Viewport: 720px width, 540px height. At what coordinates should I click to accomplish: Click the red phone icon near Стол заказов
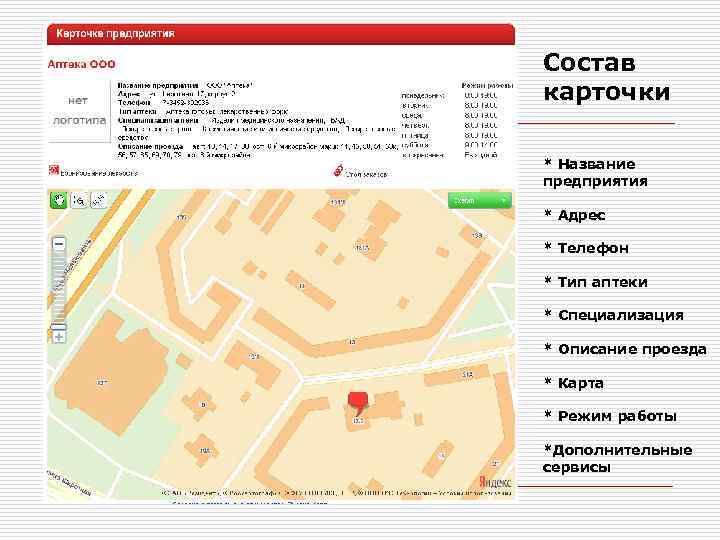click(x=338, y=170)
